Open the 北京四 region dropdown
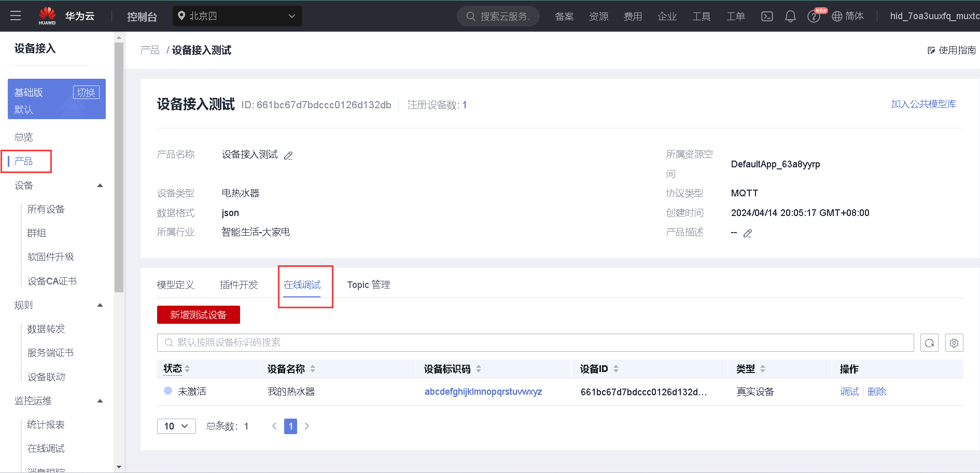Screen dimensions: 980x473 click(237, 16)
